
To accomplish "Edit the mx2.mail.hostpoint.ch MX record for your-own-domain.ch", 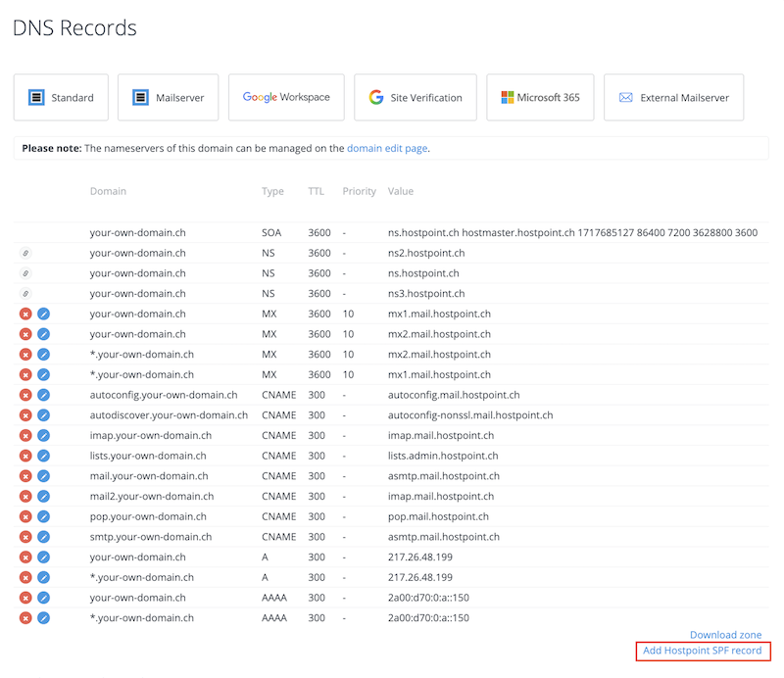I will 44,334.
